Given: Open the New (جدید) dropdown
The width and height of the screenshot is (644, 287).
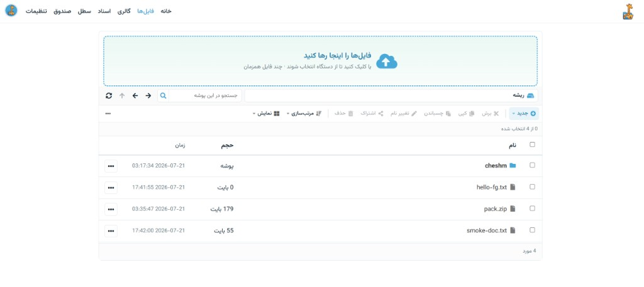Looking at the screenshot, I should 524,113.
